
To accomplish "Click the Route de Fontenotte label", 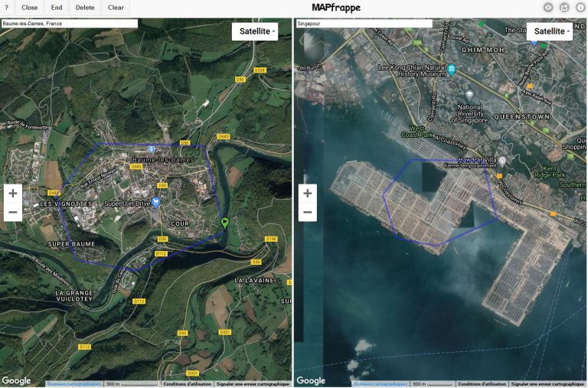I will point(28,125).
